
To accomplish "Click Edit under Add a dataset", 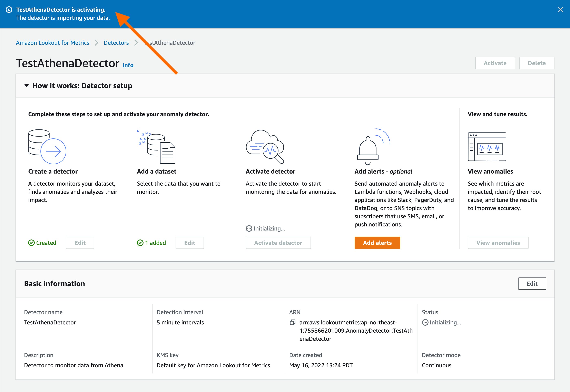I will 190,243.
